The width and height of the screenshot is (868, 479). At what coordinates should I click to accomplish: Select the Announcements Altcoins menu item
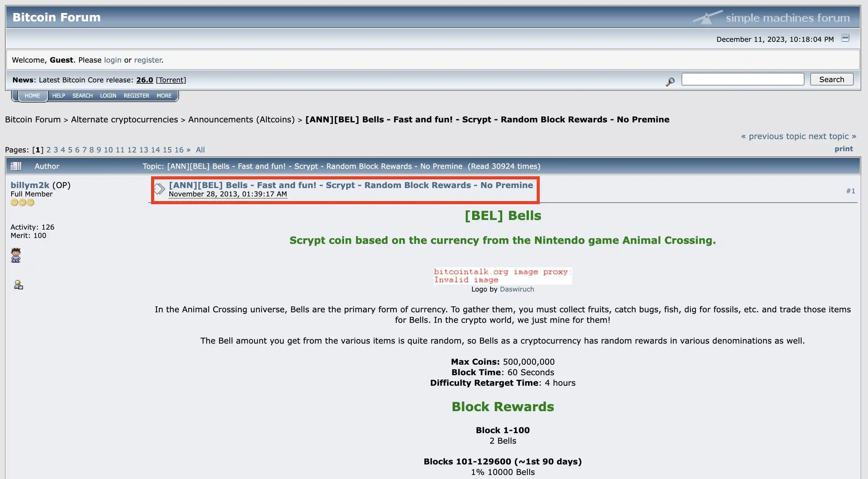241,119
